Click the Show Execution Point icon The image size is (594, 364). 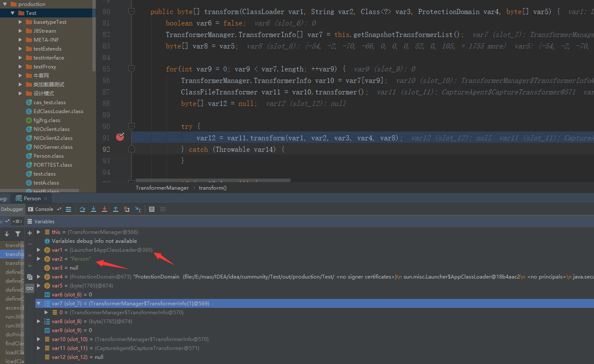(68, 209)
